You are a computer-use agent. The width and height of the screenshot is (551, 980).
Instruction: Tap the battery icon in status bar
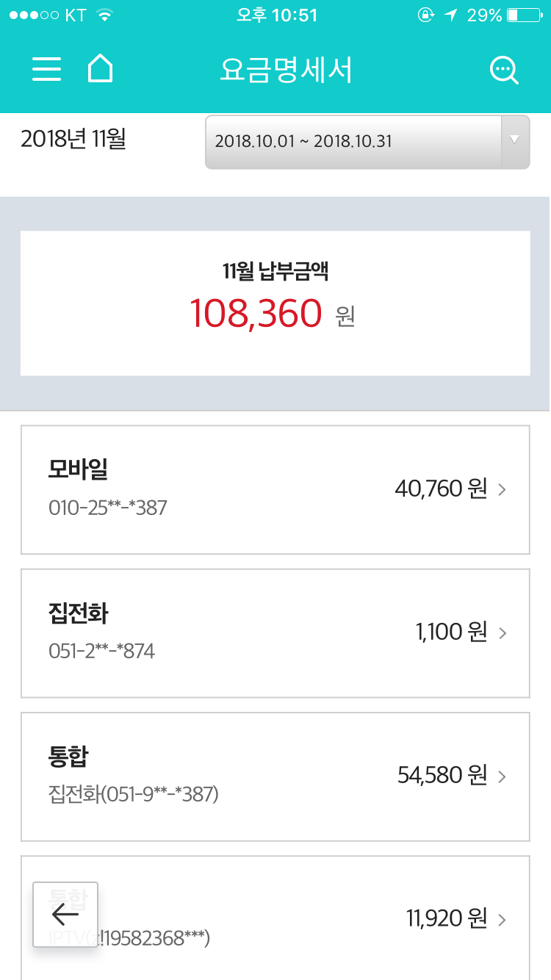tap(524, 15)
